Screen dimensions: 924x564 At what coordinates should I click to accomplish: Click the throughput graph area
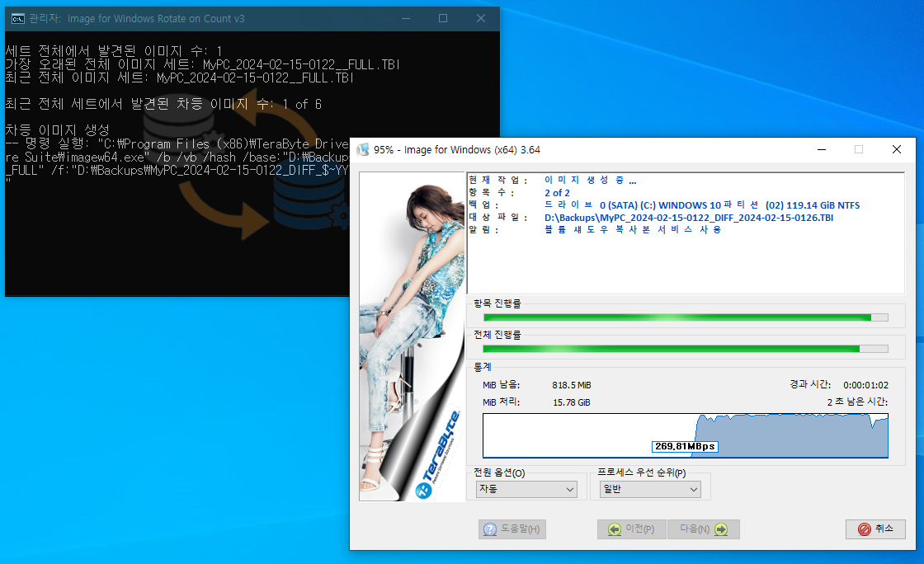(686, 435)
